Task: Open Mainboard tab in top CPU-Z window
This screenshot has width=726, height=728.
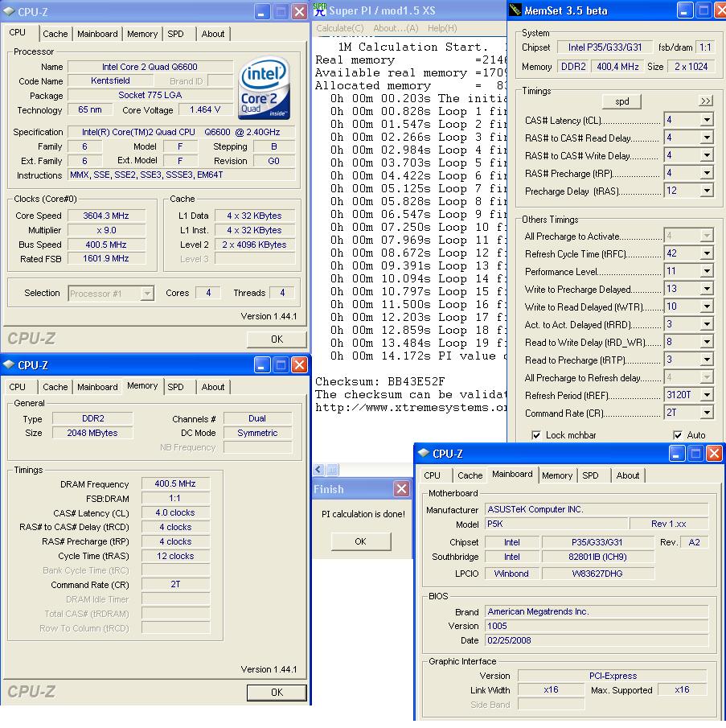Action: [x=97, y=34]
